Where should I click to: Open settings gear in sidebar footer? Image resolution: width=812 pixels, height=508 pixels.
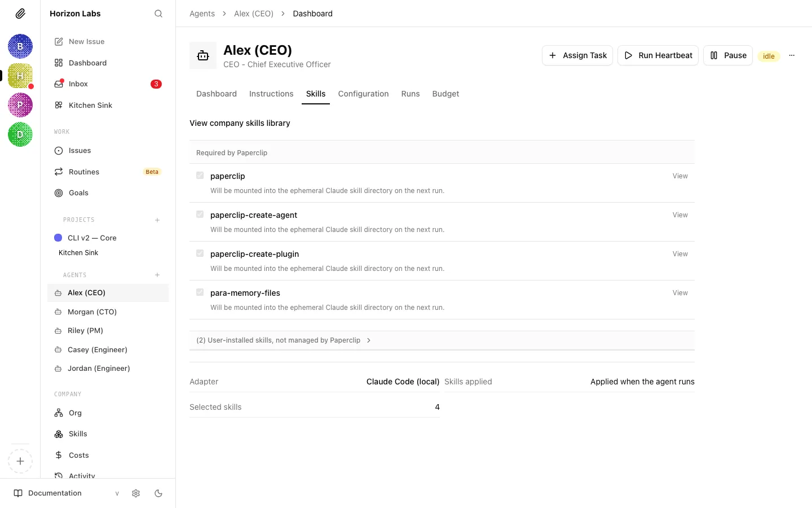coord(136,493)
